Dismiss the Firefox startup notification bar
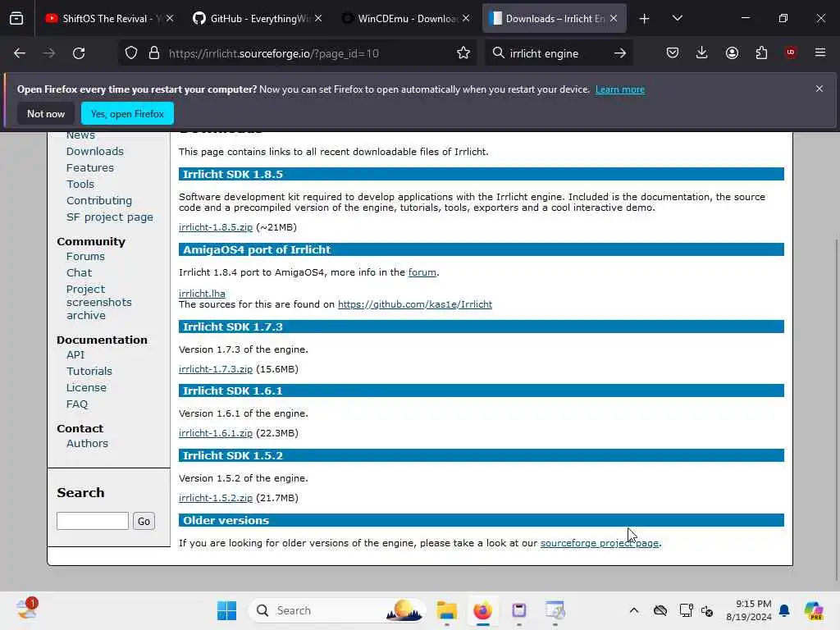 pos(819,89)
